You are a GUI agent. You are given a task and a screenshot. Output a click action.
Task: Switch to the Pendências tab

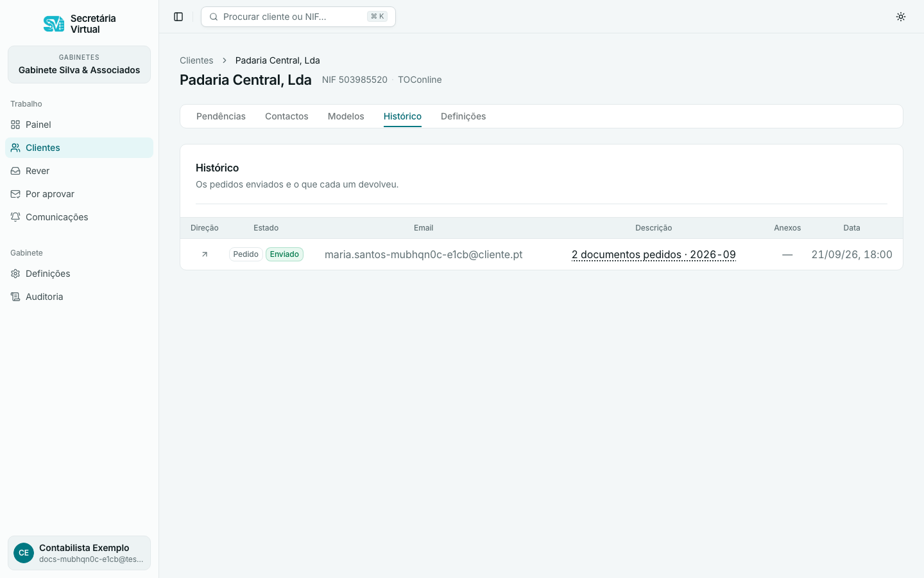pyautogui.click(x=221, y=116)
